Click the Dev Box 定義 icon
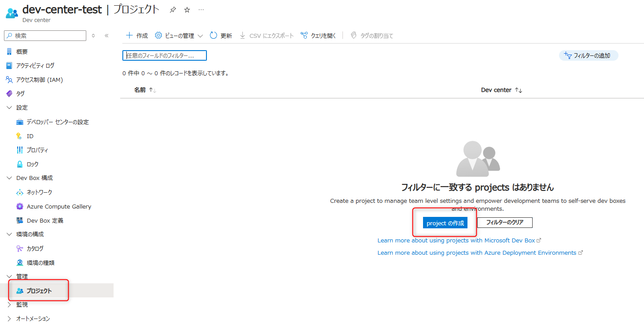Screen dimensions: 644x326 coord(19,220)
